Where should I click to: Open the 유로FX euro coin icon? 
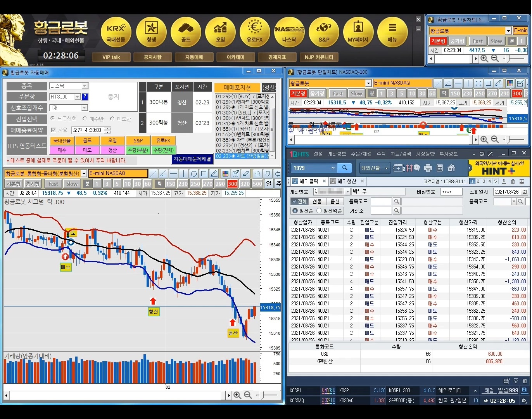coord(255,32)
